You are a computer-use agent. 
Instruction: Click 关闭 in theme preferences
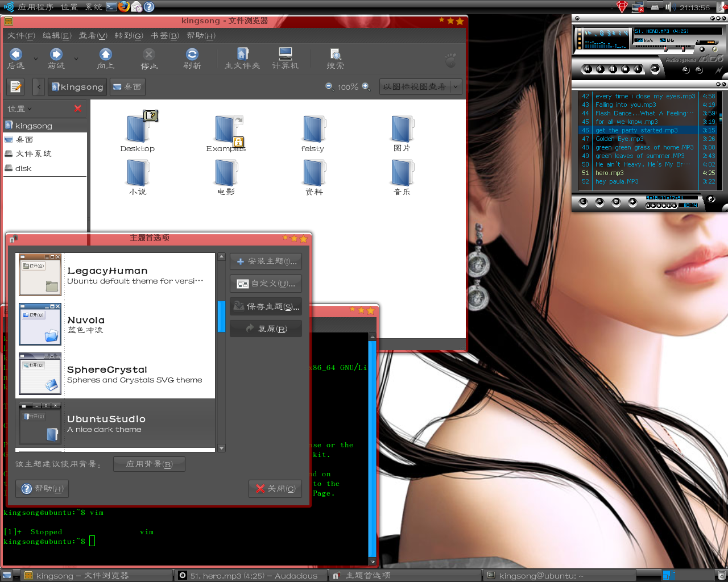pyautogui.click(x=275, y=489)
